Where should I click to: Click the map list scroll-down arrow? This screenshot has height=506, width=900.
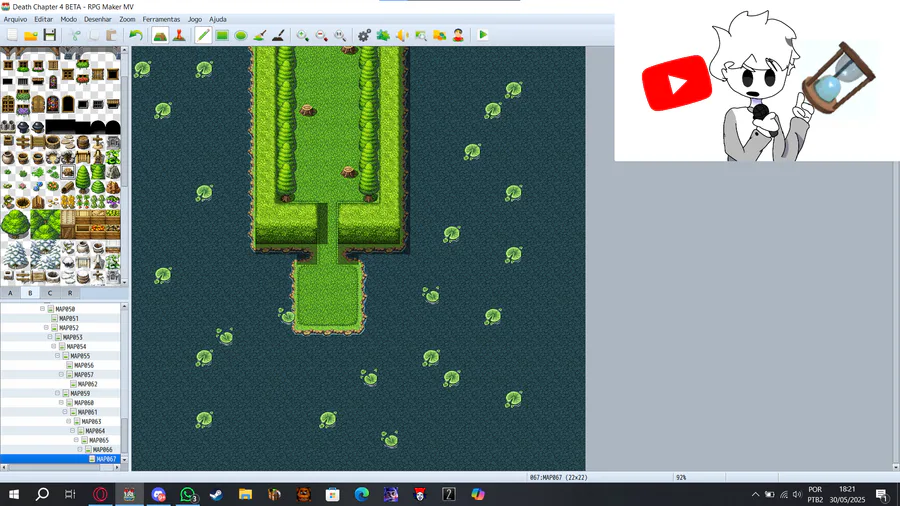tap(124, 460)
